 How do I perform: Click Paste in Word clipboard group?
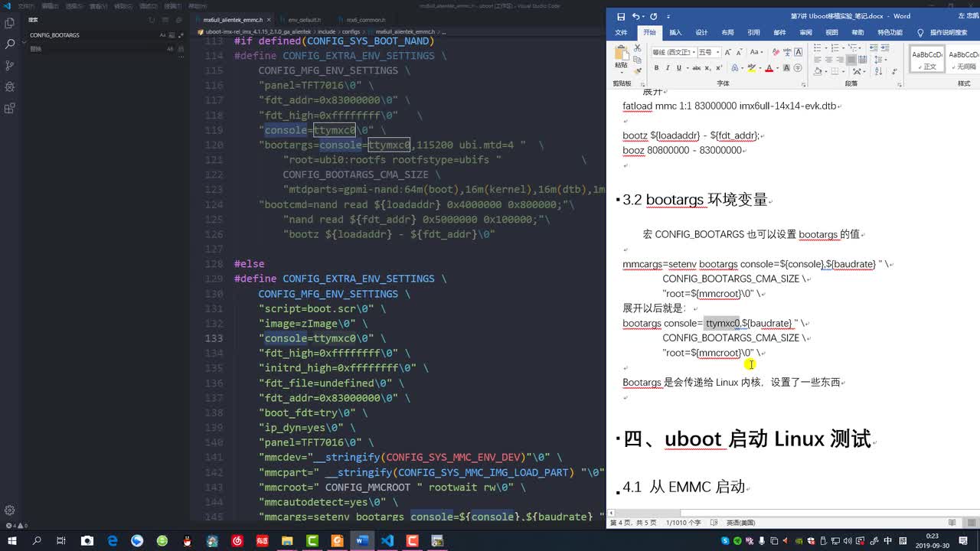tap(621, 60)
